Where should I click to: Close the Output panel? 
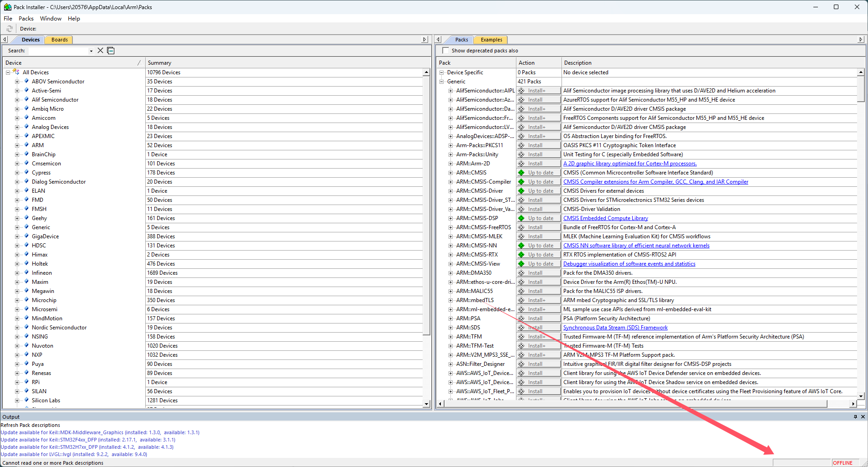click(863, 417)
